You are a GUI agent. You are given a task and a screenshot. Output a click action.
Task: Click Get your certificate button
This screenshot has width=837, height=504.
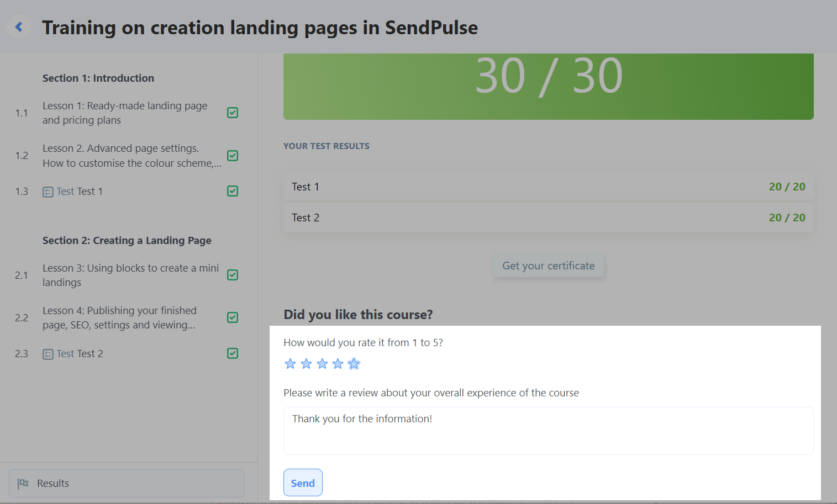click(548, 266)
